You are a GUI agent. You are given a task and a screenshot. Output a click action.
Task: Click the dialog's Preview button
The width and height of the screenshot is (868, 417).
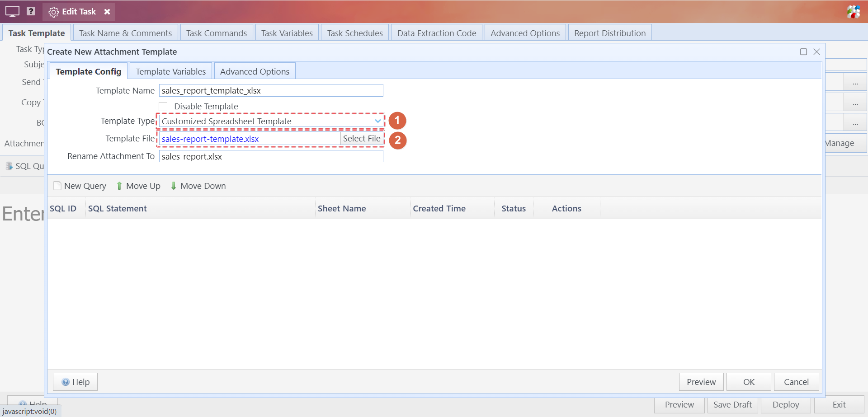[701, 382]
